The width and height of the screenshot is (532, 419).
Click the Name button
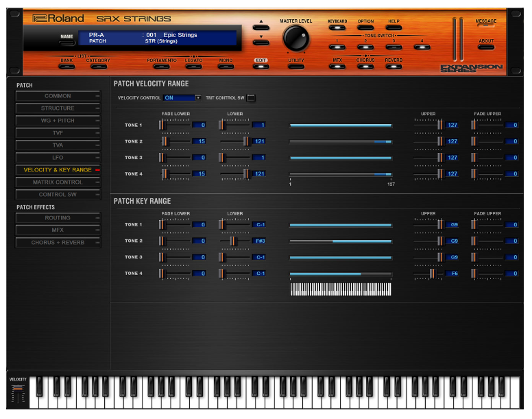tap(66, 43)
